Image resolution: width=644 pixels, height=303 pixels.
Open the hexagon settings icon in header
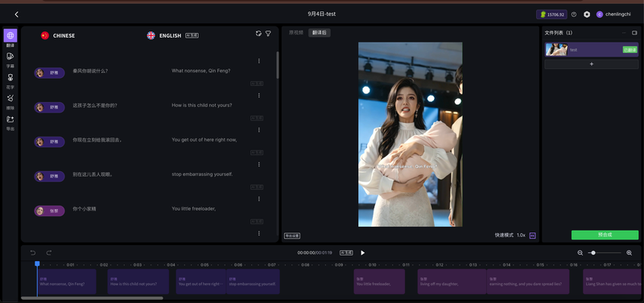coord(587,14)
